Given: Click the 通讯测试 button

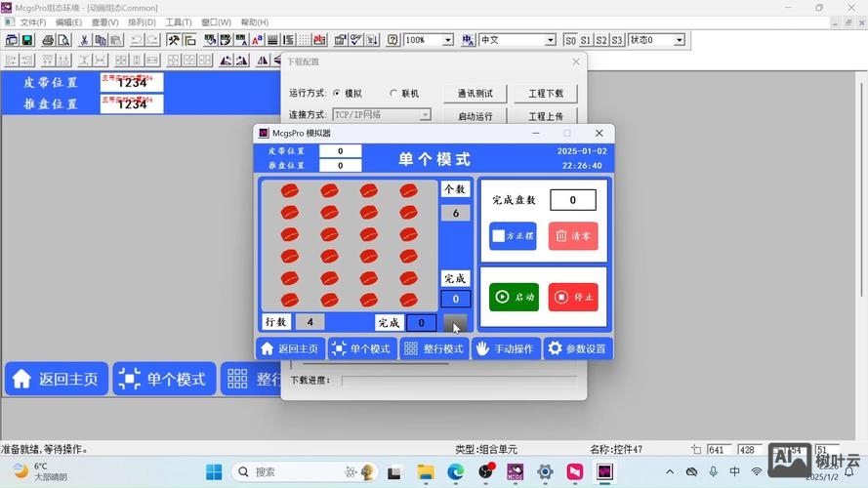Looking at the screenshot, I should point(475,94).
